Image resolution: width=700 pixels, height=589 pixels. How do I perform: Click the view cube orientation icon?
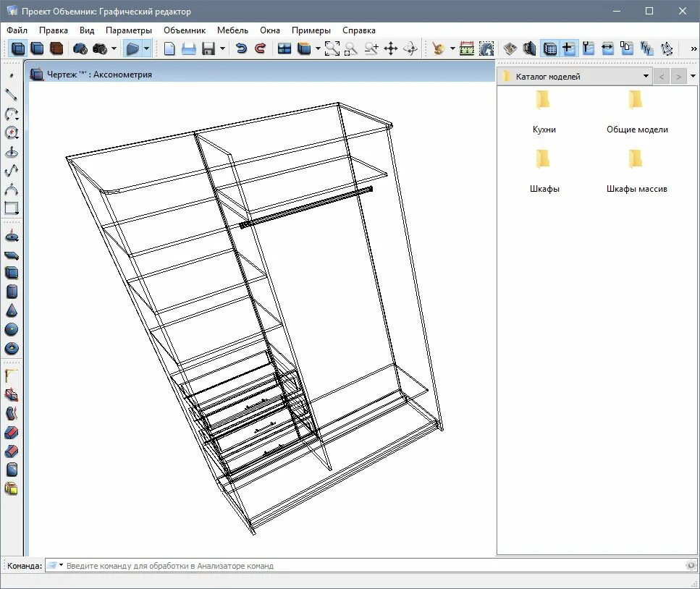pyautogui.click(x=304, y=48)
